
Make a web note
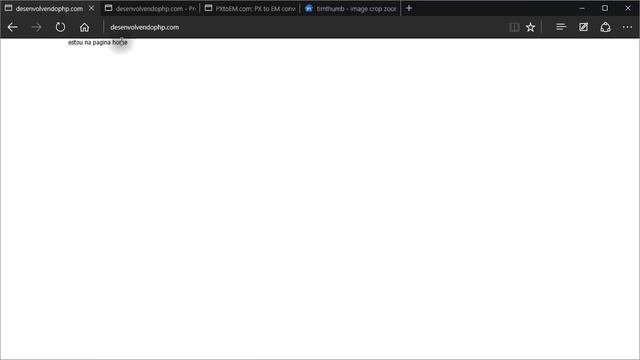point(583,27)
